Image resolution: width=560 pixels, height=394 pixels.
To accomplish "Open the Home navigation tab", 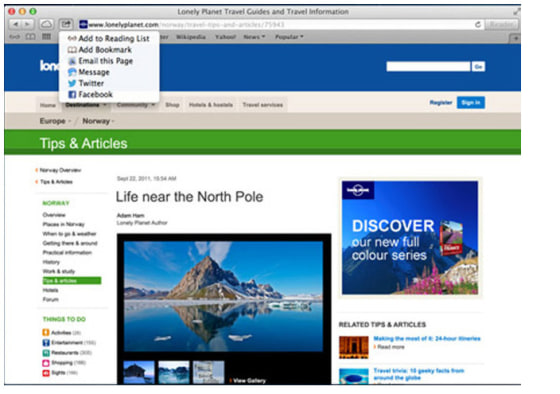I will pyautogui.click(x=48, y=105).
